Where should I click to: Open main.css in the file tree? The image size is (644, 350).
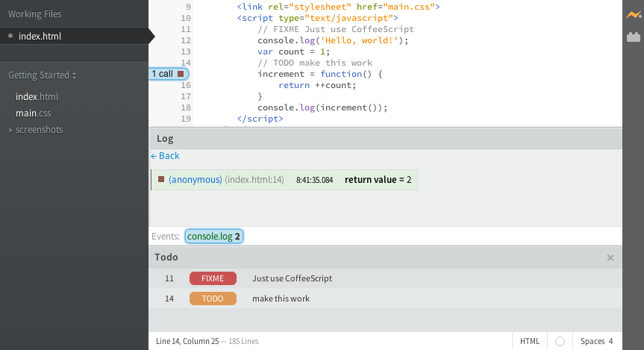34,113
